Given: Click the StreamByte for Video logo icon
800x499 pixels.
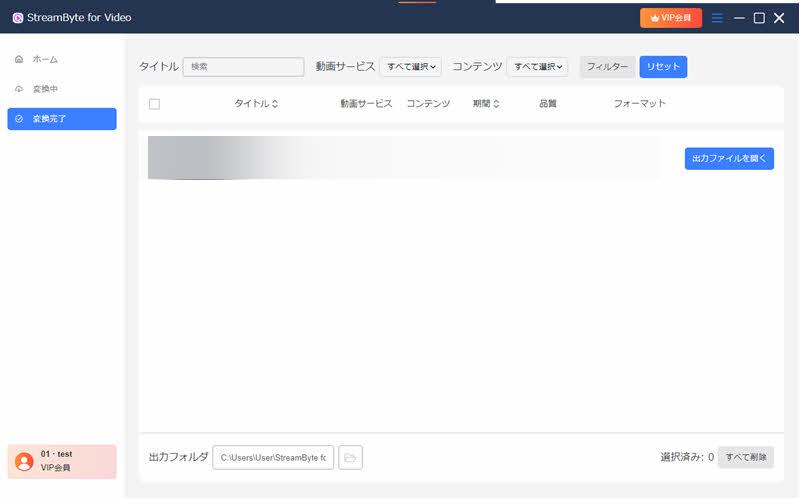Looking at the screenshot, I should 18,18.
